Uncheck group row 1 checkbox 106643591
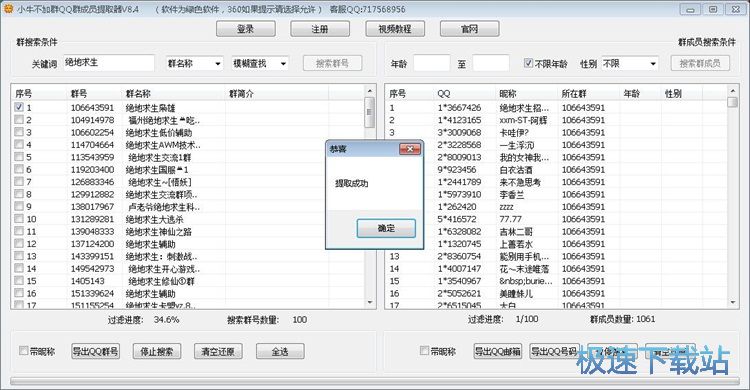This screenshot has height=390, width=750. (19, 107)
